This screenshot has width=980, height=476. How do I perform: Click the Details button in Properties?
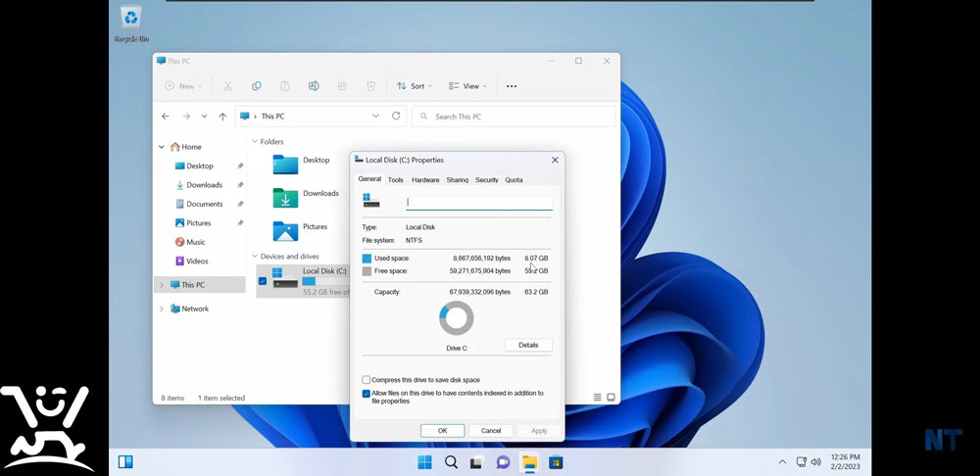point(528,345)
